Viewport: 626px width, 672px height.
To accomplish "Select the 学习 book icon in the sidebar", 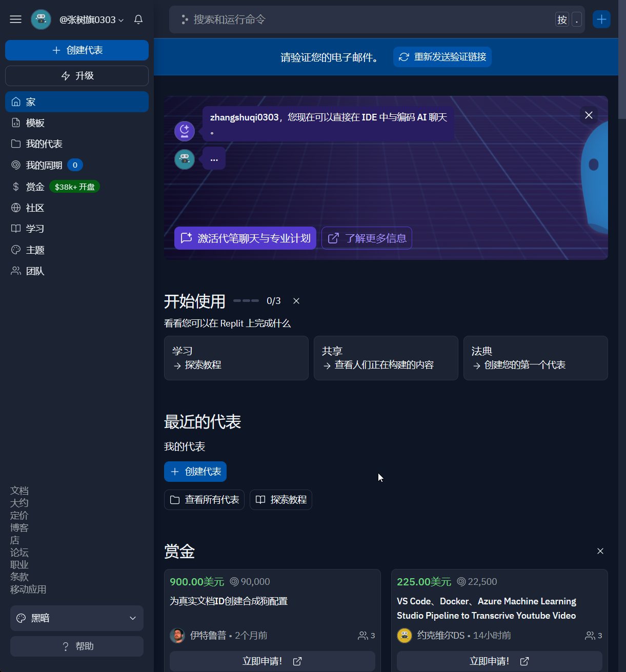I will coord(15,228).
